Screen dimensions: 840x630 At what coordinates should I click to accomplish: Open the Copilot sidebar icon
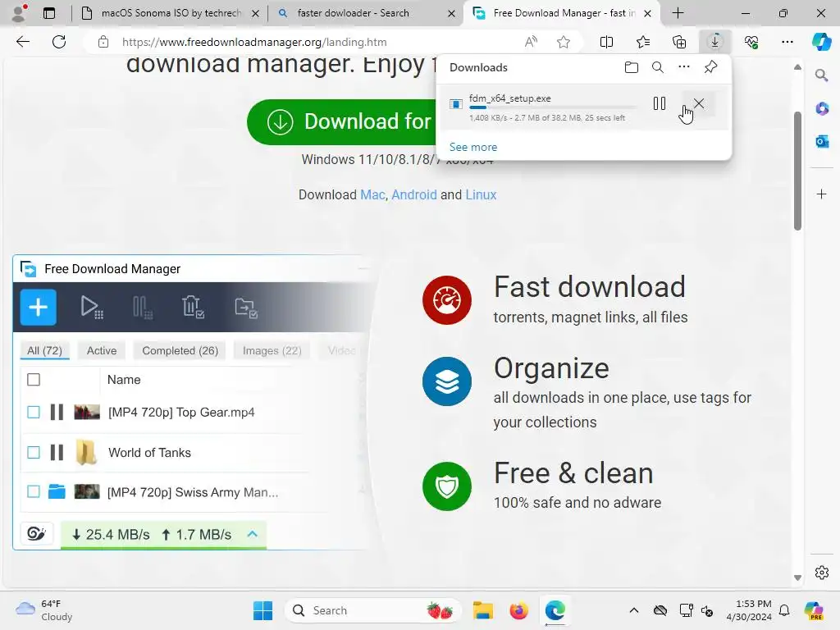[821, 42]
